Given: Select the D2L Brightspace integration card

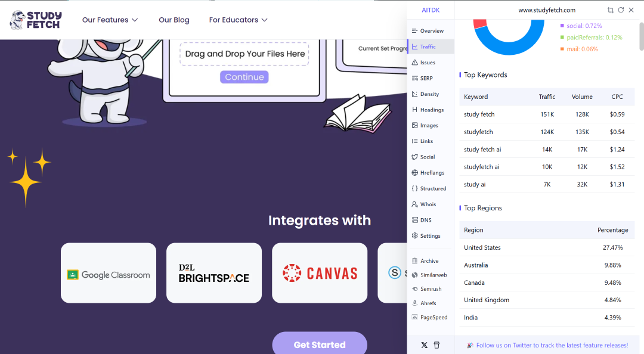Looking at the screenshot, I should (214, 273).
